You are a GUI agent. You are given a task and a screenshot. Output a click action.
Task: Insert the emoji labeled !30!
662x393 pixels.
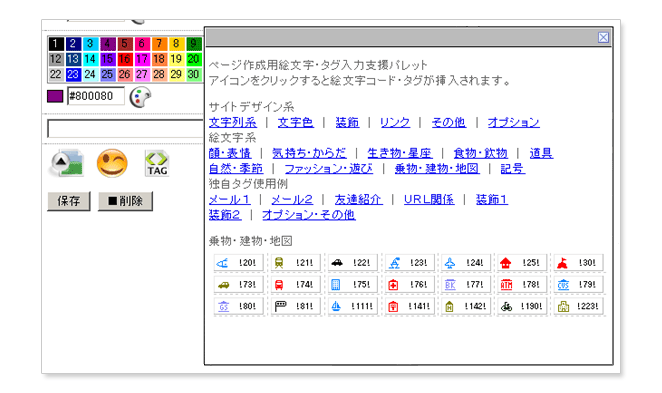(579, 263)
